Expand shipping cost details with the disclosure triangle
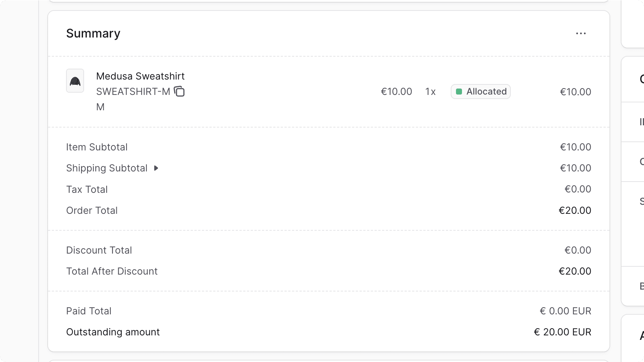 156,168
